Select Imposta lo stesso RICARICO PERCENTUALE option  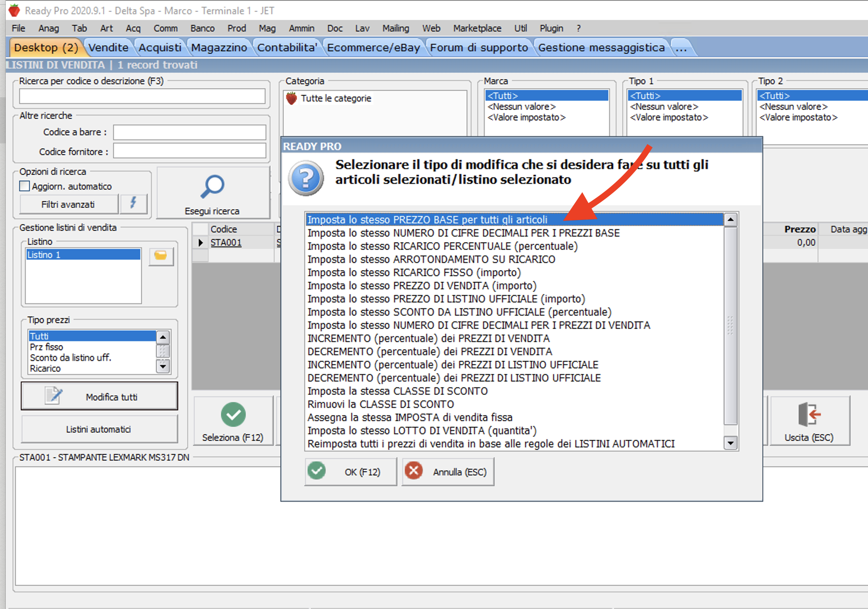click(x=514, y=246)
